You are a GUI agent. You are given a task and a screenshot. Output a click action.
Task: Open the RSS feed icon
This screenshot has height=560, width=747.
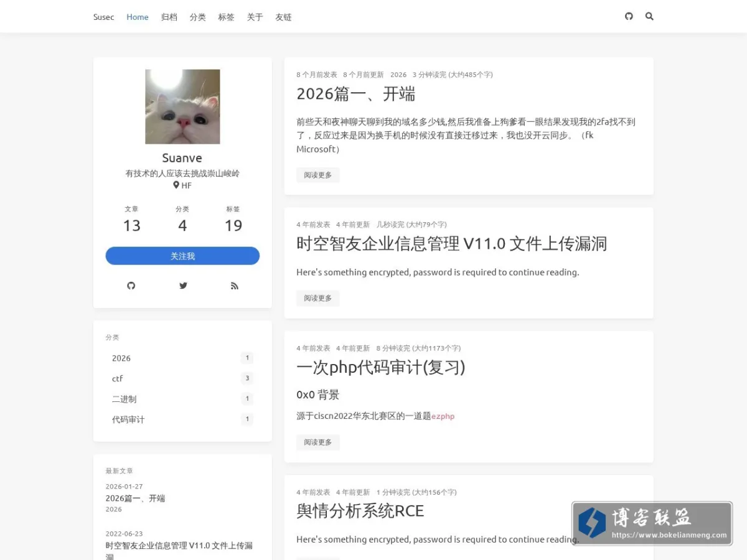point(235,286)
